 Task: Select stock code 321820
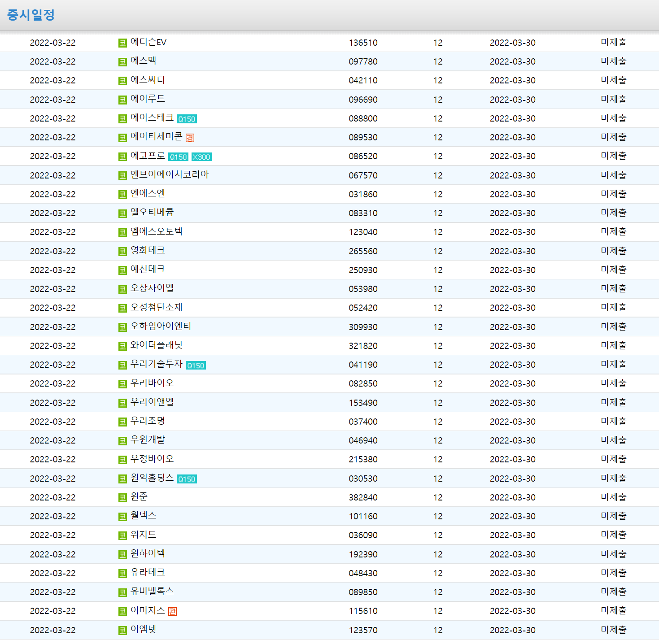(x=363, y=346)
